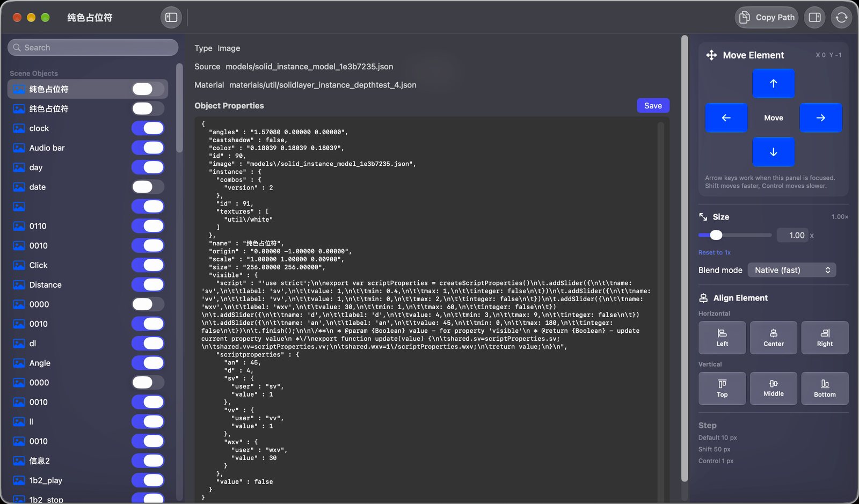The image size is (859, 504).
Task: Save the object properties
Action: [x=653, y=106]
